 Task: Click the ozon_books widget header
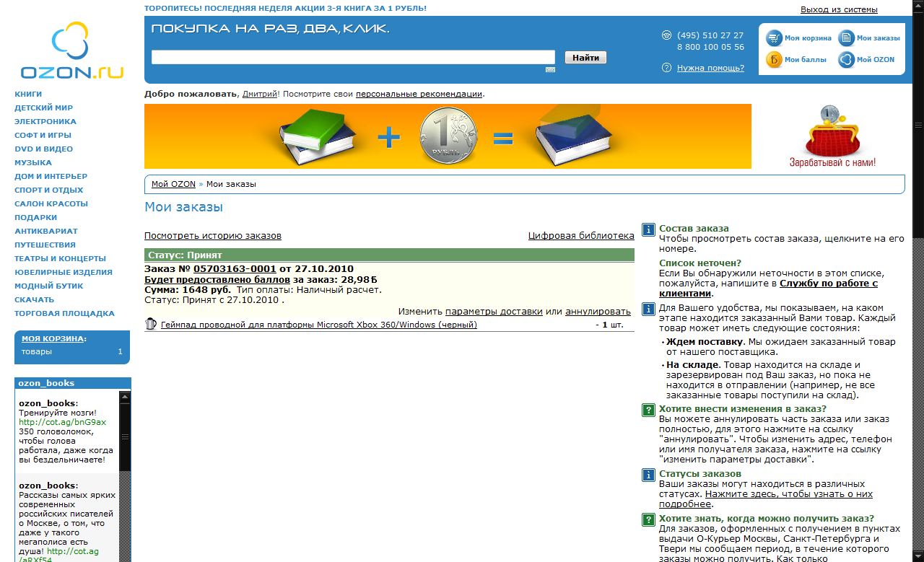coord(73,383)
